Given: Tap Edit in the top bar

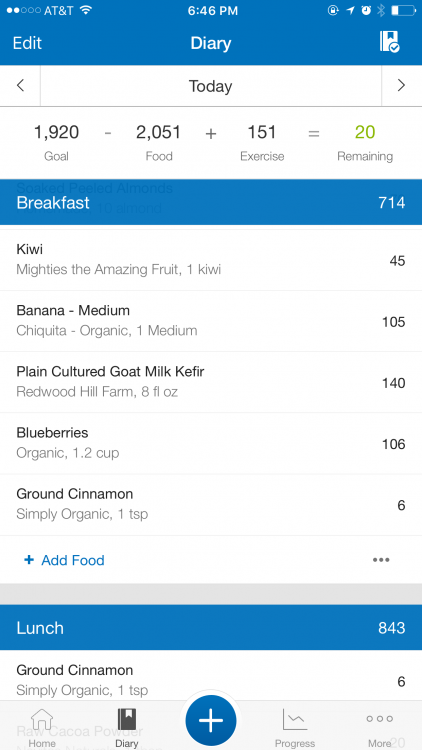Looking at the screenshot, I should pos(27,43).
